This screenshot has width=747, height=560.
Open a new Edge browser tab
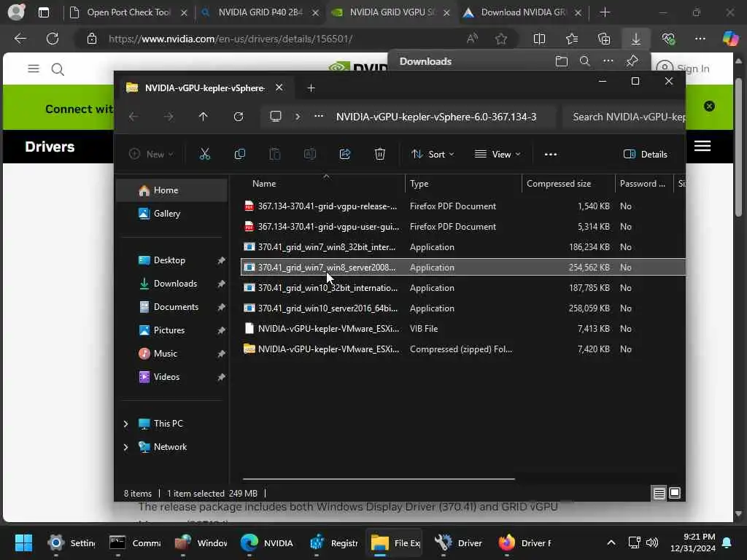point(605,12)
